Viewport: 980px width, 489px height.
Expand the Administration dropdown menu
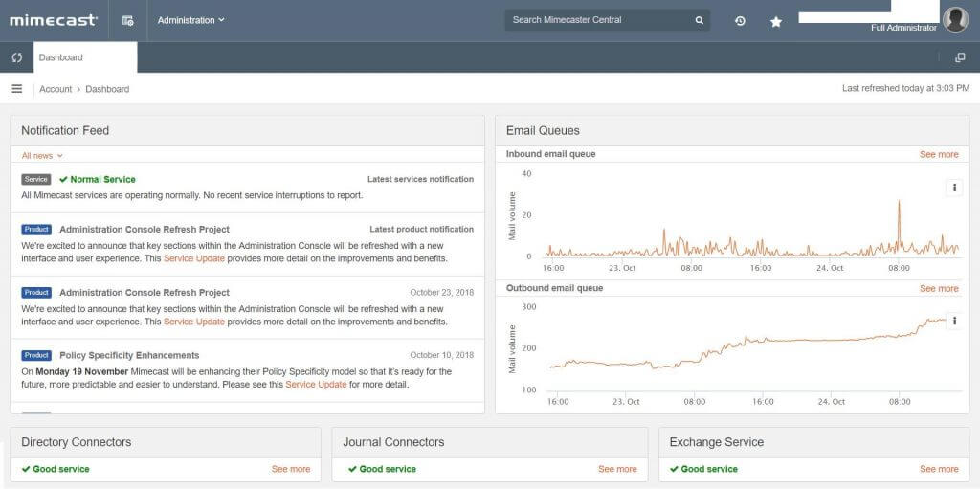(x=190, y=20)
